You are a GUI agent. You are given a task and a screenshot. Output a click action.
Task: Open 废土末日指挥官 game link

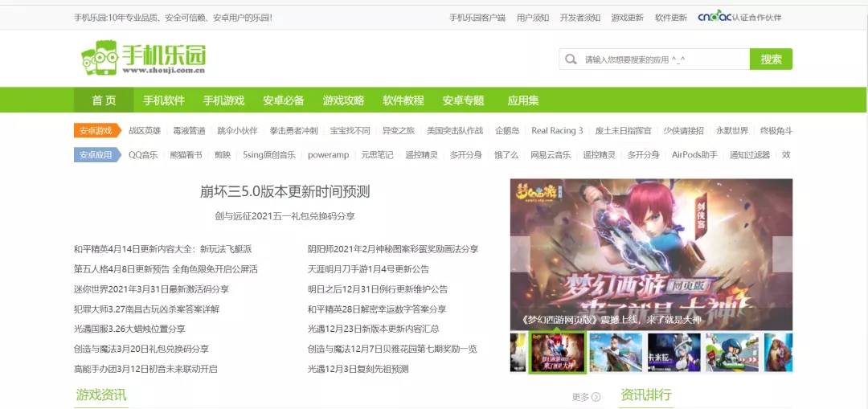tap(624, 131)
